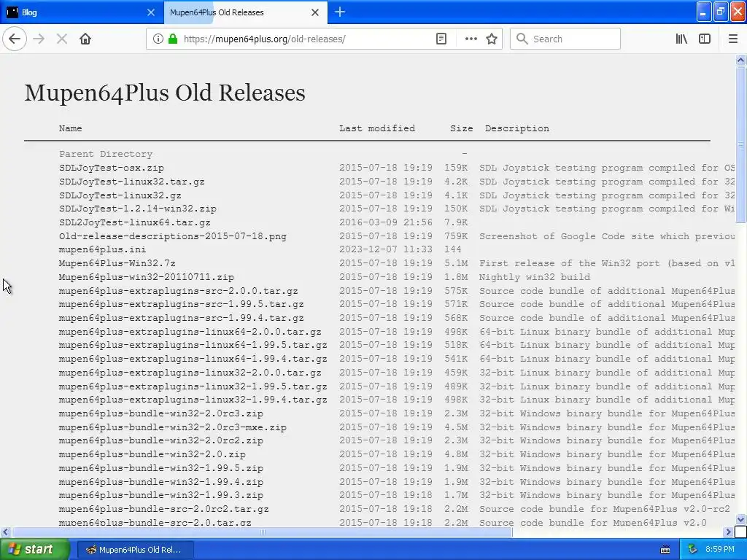Open the mupen64plus.ini file
The image size is (747, 560).
(102, 249)
